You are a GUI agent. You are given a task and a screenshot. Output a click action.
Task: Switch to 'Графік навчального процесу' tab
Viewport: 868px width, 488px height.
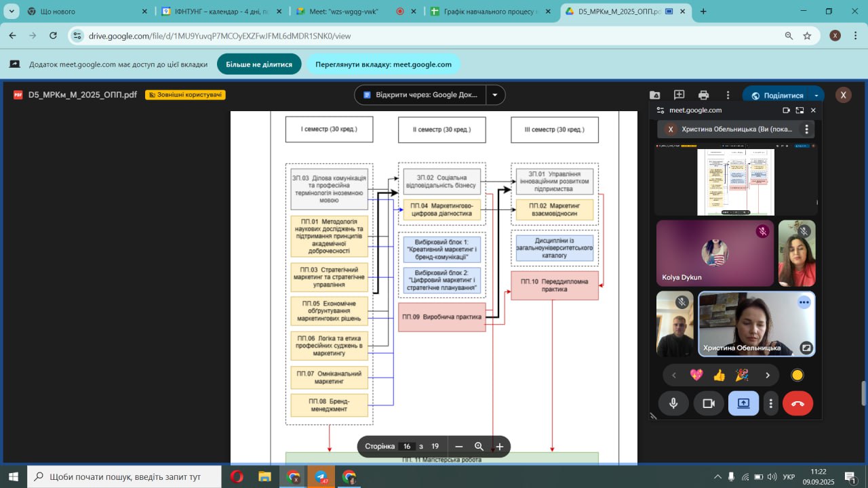(x=488, y=12)
